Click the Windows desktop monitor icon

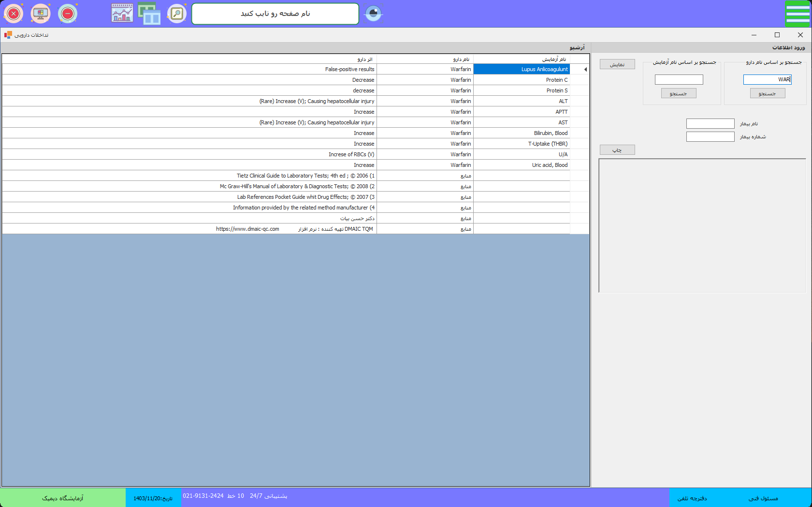[41, 14]
